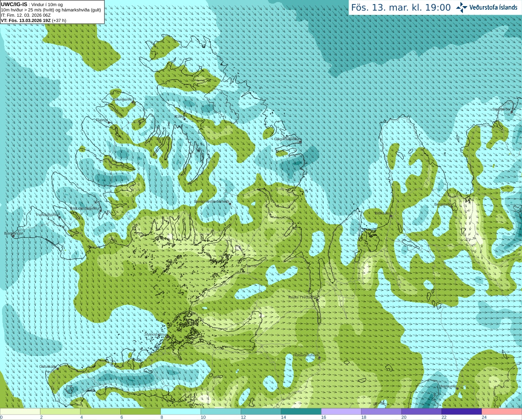Click the Hveravellir station label
The height and width of the screenshot is (420, 522).
tap(448, 386)
